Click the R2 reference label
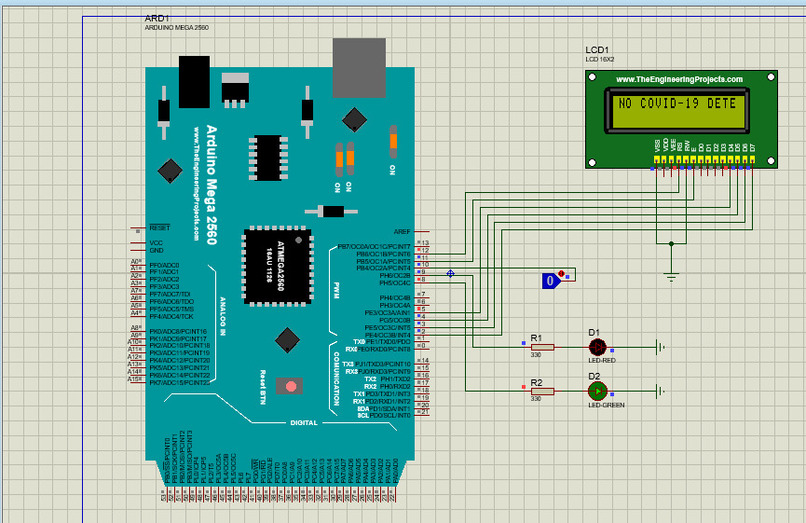This screenshot has height=523, width=806. (x=536, y=383)
